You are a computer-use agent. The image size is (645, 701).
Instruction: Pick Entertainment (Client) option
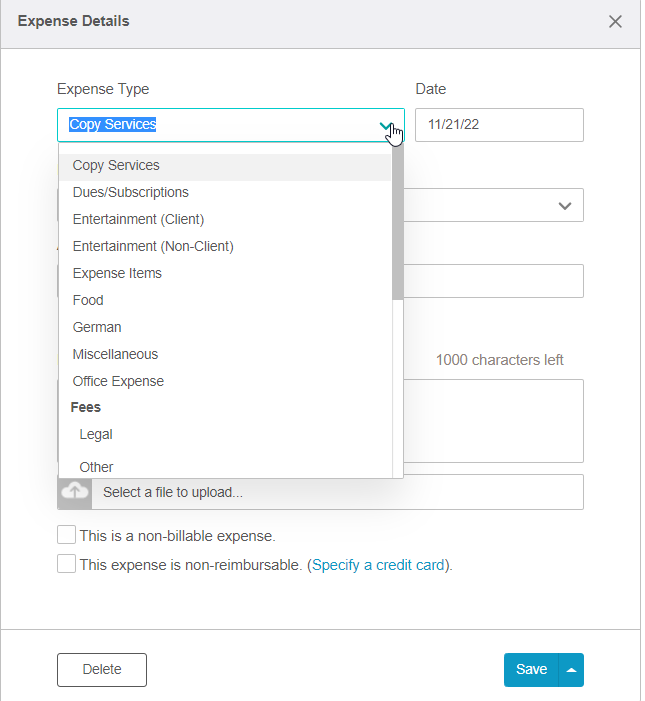click(225, 220)
